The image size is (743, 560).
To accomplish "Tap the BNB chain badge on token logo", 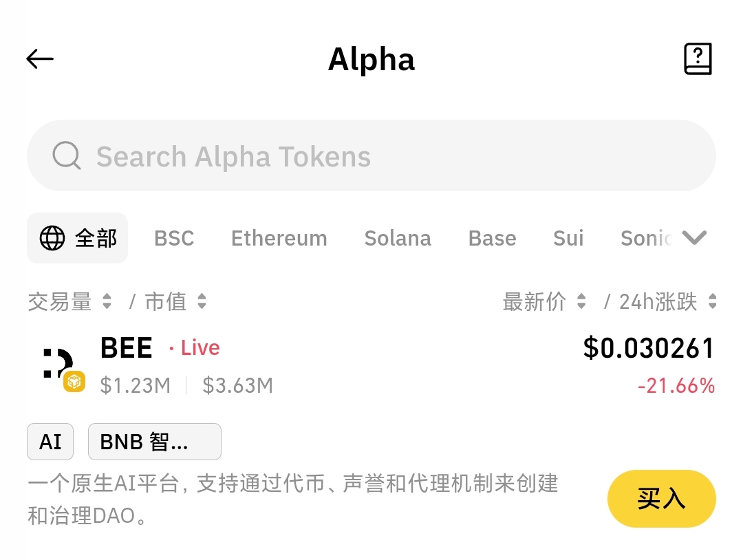I will coord(74,381).
